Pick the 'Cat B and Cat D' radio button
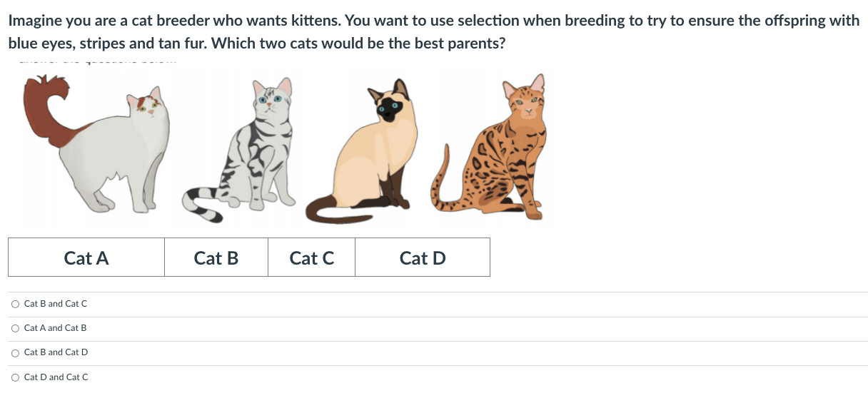This screenshot has height=398, width=868. tap(16, 352)
